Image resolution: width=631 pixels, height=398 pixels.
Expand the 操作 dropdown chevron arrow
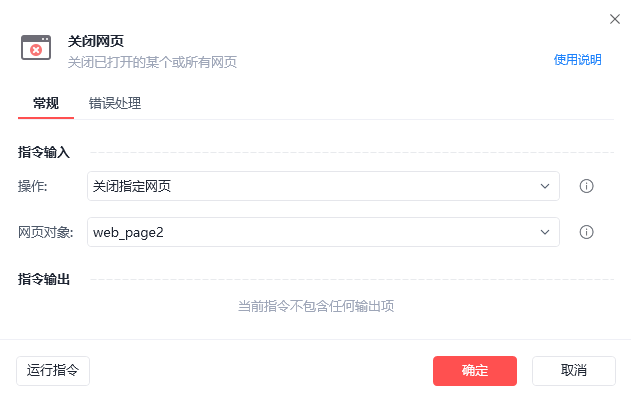[544, 186]
